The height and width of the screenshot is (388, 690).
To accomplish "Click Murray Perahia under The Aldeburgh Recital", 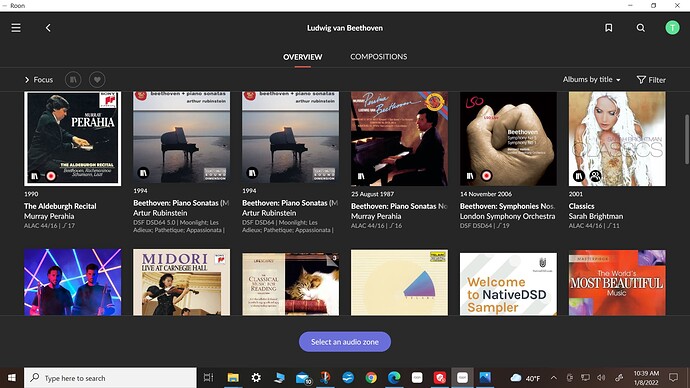I will click(x=49, y=216).
